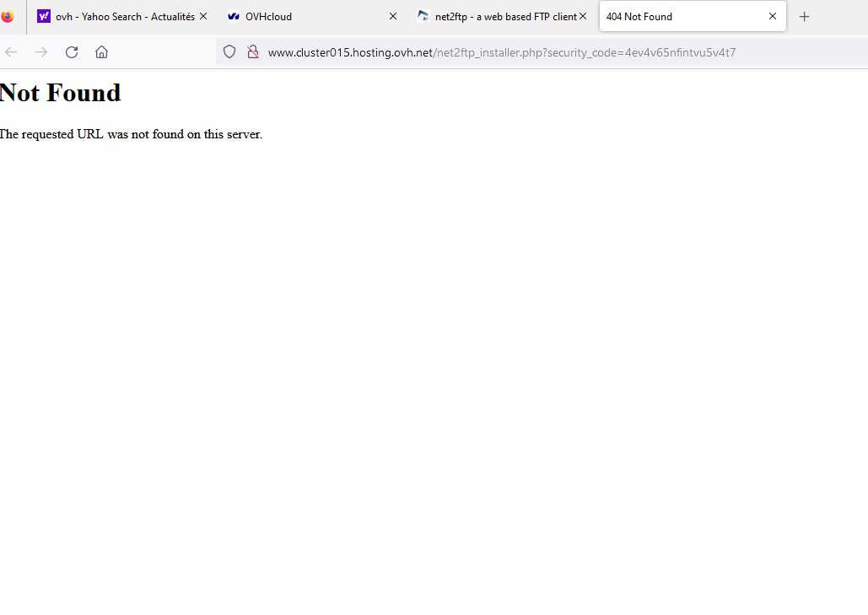Reload the current 404 page
This screenshot has height=615, width=868.
pyautogui.click(x=72, y=52)
